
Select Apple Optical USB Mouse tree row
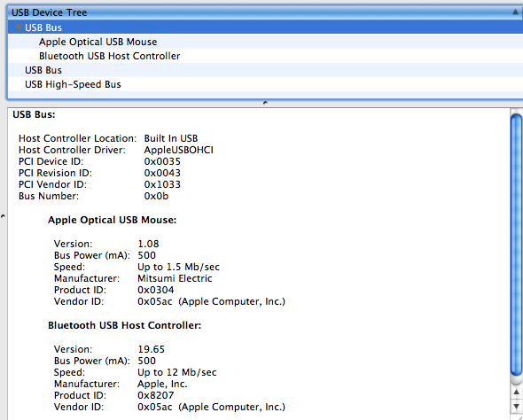coord(265,42)
